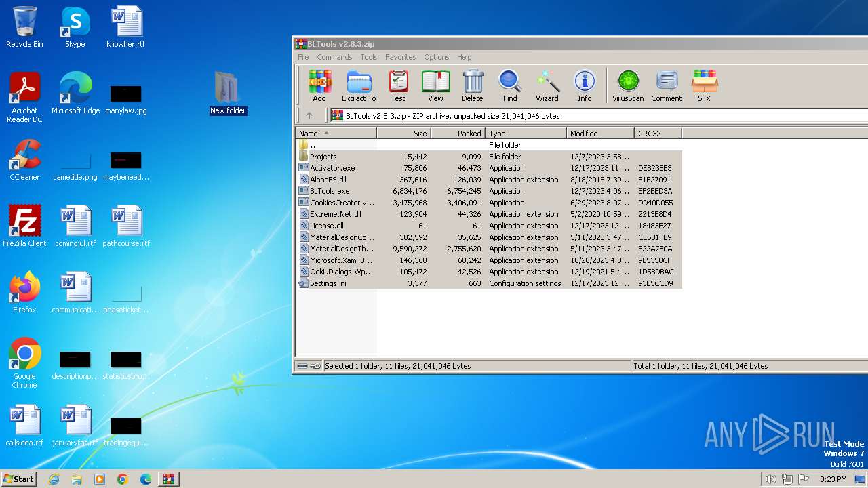Open the Help menu

click(x=465, y=57)
